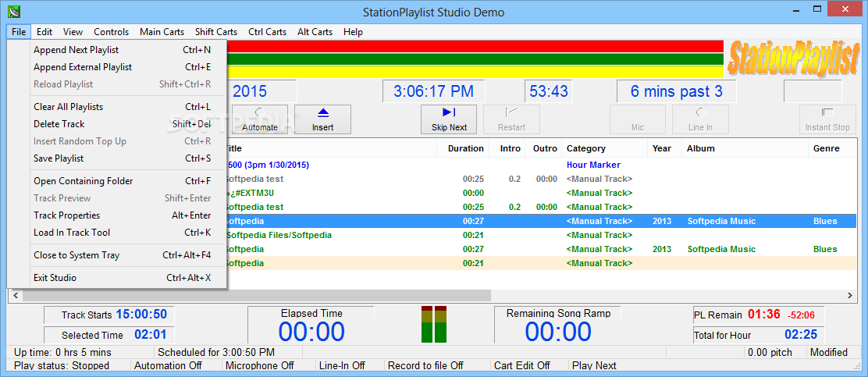The height and width of the screenshot is (377, 868).
Task: Select Delete Track from menu
Action: pos(117,124)
